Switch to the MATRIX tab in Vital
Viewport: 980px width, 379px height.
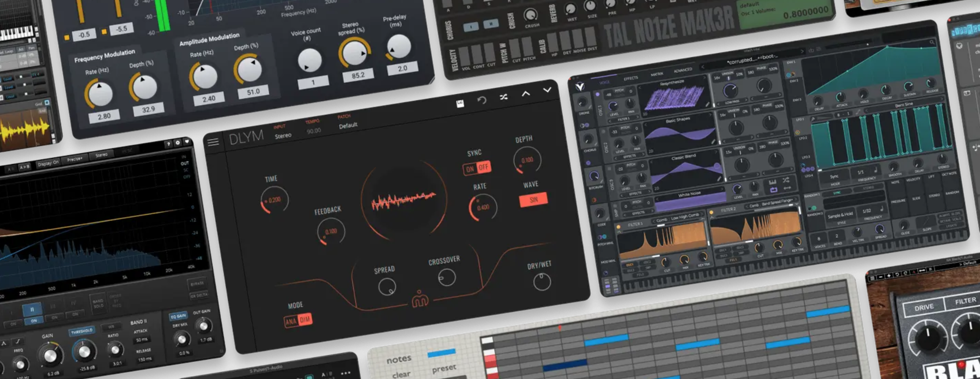pyautogui.click(x=657, y=74)
